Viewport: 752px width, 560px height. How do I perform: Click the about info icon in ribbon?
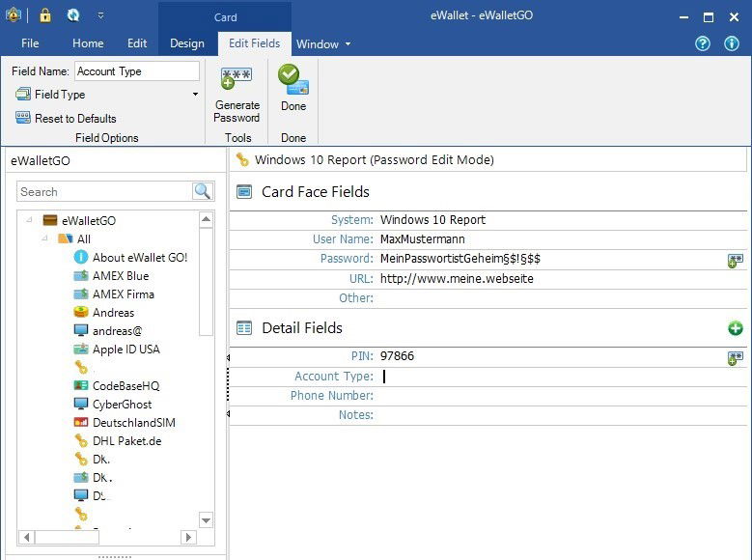[732, 43]
